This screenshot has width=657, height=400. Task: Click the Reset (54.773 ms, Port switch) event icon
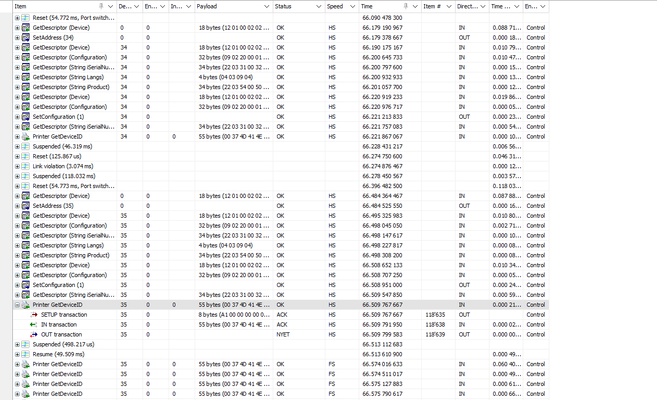tap(26, 186)
